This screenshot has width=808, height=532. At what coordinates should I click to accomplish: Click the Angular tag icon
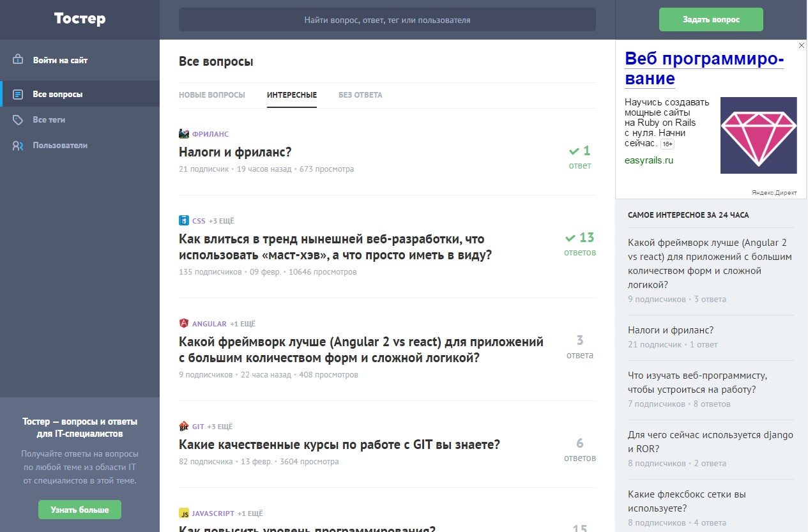(184, 324)
